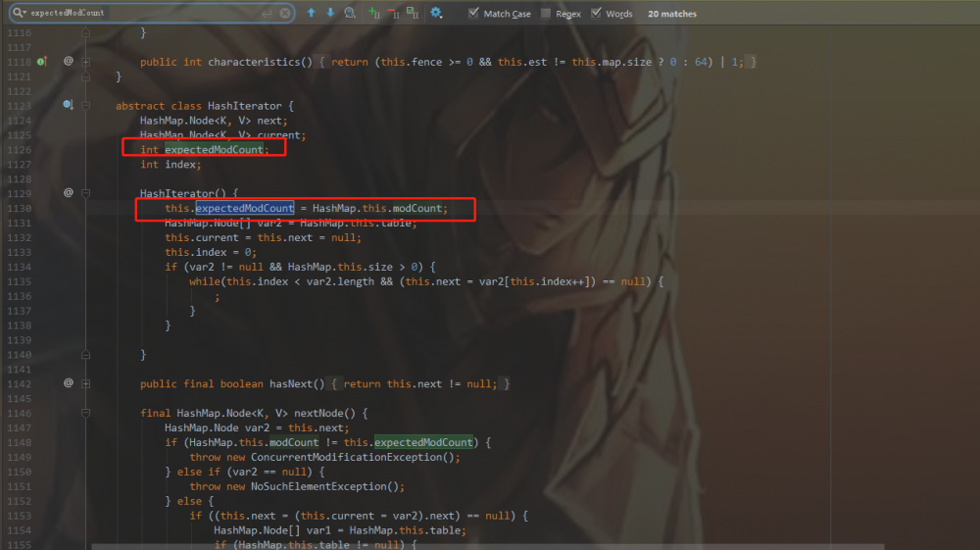Toggle the Match Case checkbox
Viewport: 980px width, 550px height.
[473, 13]
